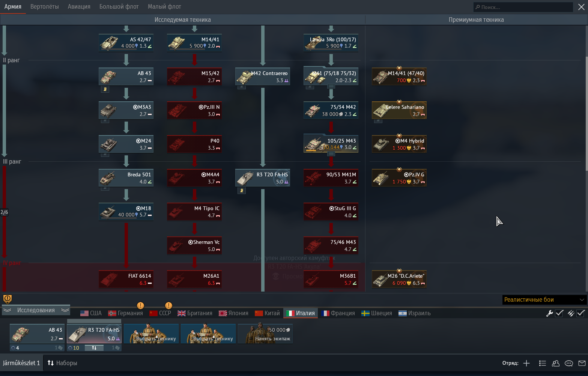Select the R3 T20 FA-HS crew slot

click(94, 334)
